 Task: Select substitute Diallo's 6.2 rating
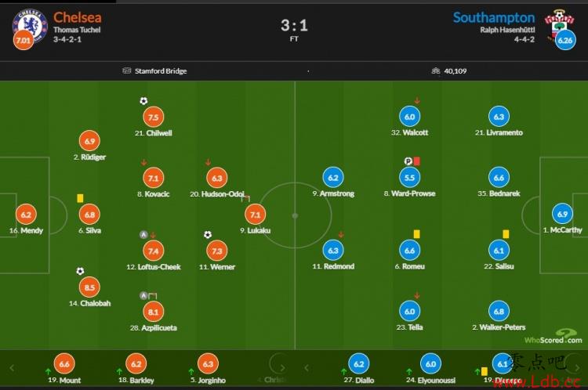[358, 363]
